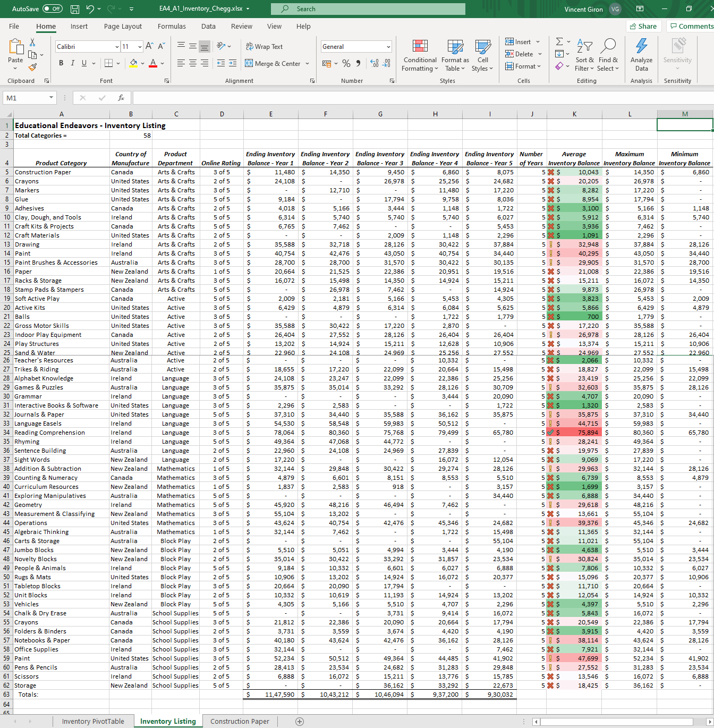Open the Formulas ribbon tab
The height and width of the screenshot is (728, 714).
[172, 26]
